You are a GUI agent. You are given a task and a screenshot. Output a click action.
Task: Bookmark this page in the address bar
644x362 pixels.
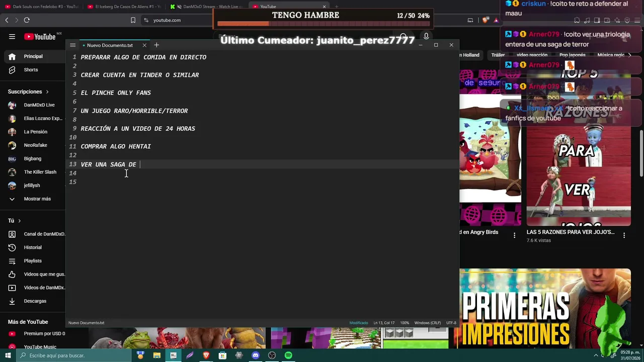tap(133, 20)
